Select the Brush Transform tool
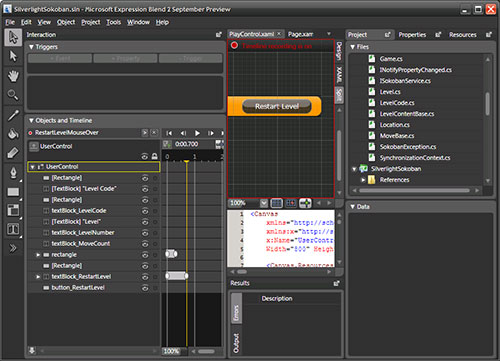Viewport: 500px width, 361px height. pos(13,153)
